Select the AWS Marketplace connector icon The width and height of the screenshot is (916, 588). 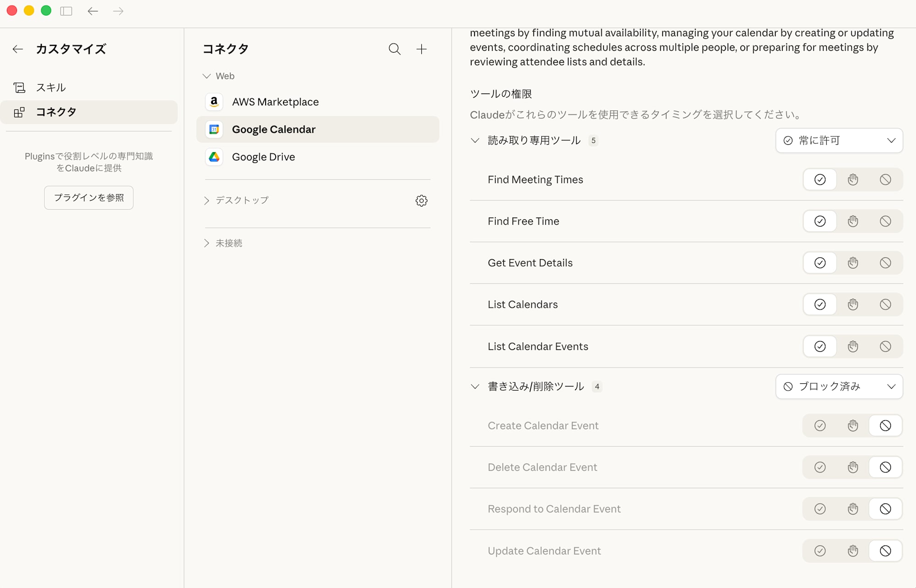(x=214, y=102)
